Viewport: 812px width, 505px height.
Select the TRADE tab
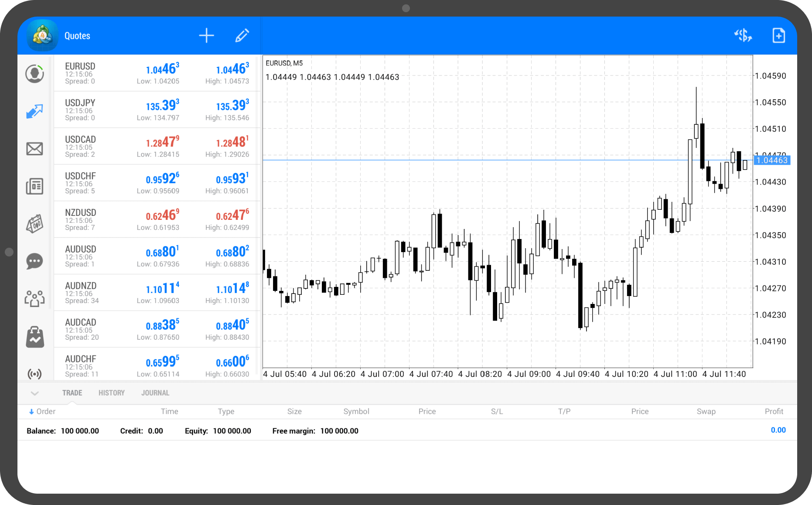click(72, 393)
